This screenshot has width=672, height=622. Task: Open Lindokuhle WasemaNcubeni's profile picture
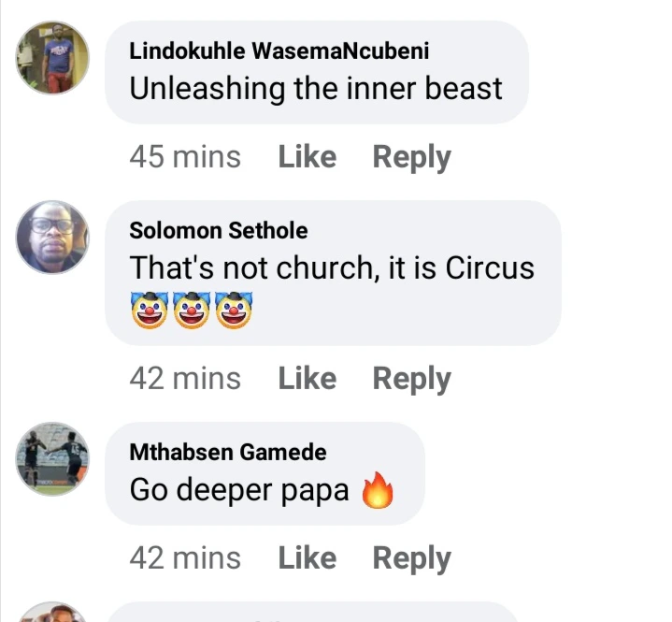coord(52,57)
